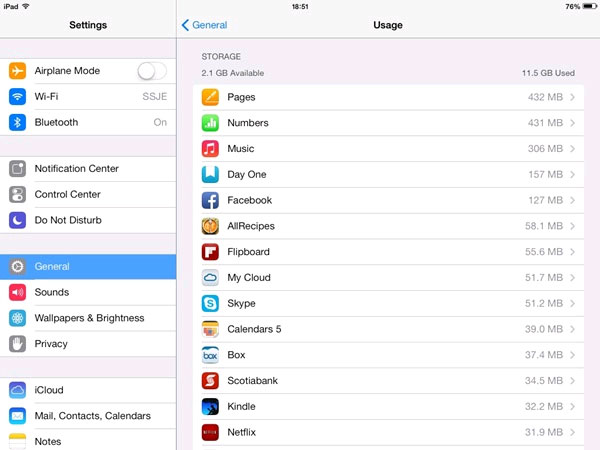Tap the Kindle app icon
600x450 pixels.
coord(210,406)
